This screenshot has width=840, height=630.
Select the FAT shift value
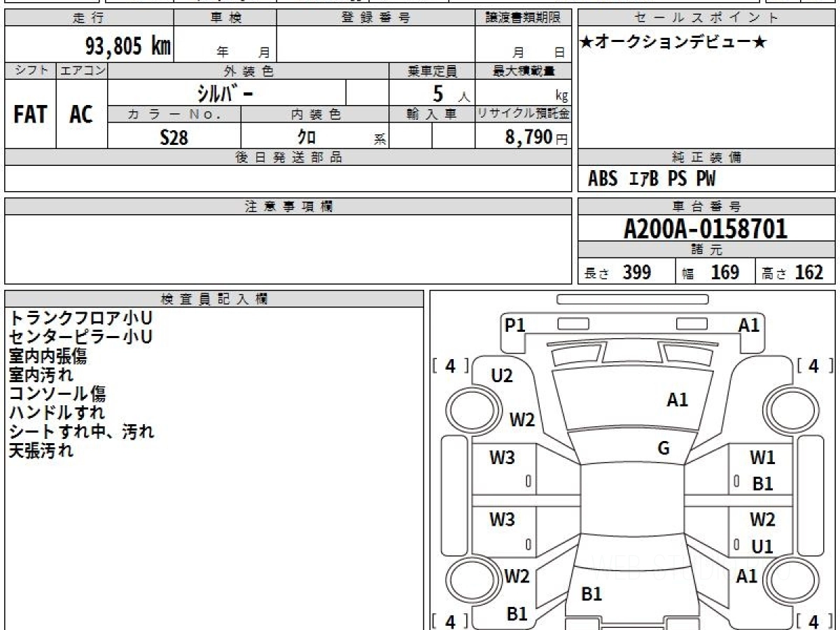tap(30, 115)
